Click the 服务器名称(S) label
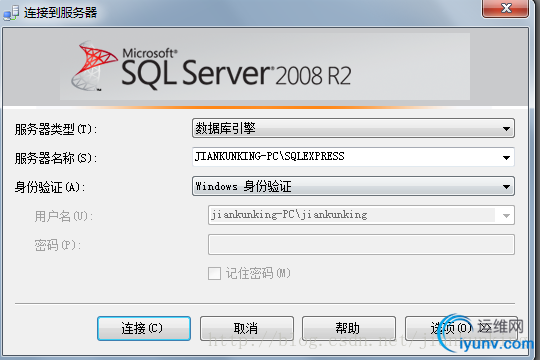540x360 pixels. coord(56,158)
